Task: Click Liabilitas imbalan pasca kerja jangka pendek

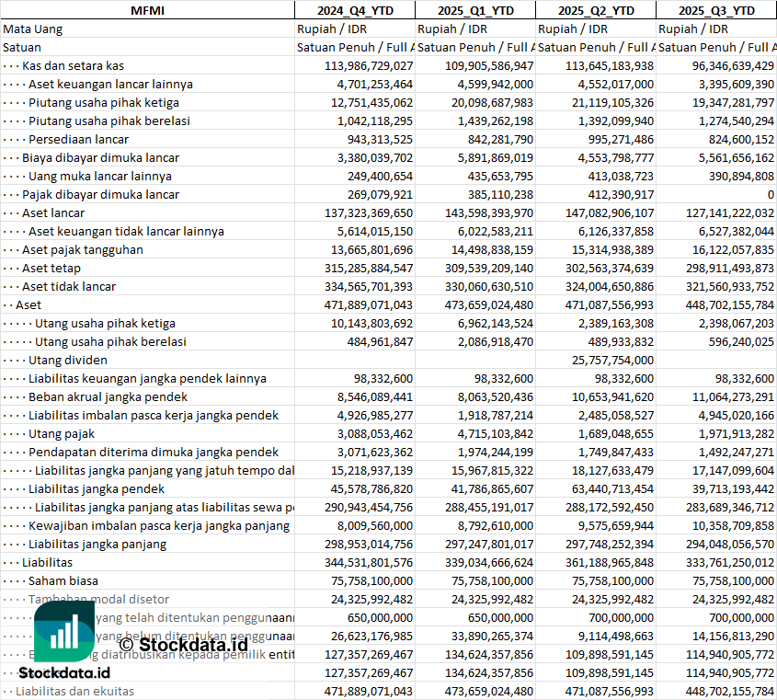Action: pos(154,415)
